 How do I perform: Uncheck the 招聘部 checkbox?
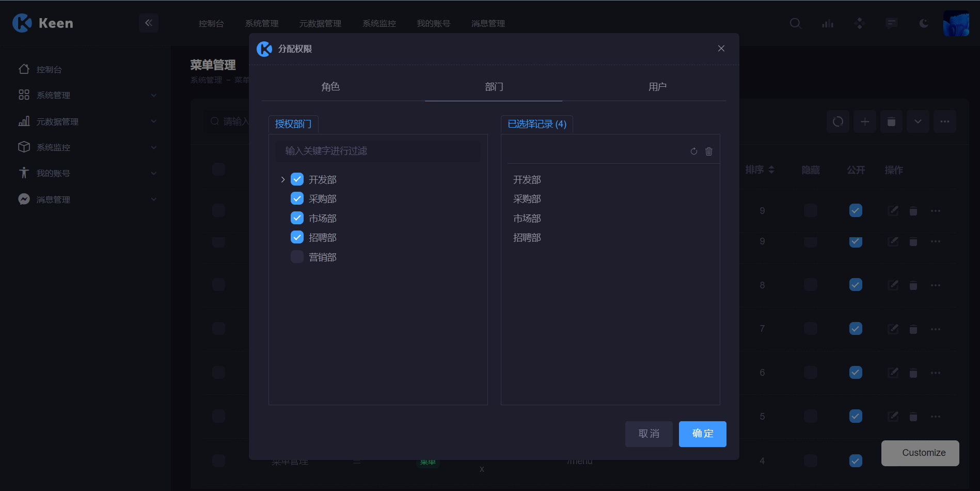(x=297, y=237)
